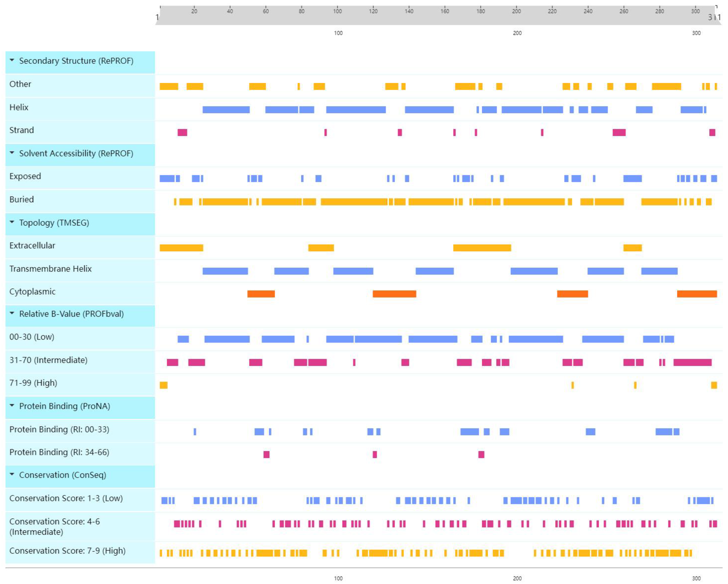Select the Buried accessibility row label

tap(22, 199)
